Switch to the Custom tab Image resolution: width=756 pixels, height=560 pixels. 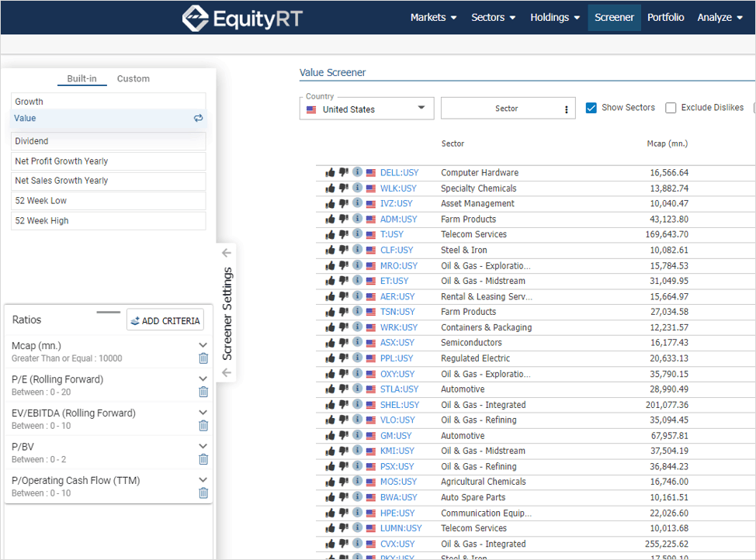click(134, 78)
